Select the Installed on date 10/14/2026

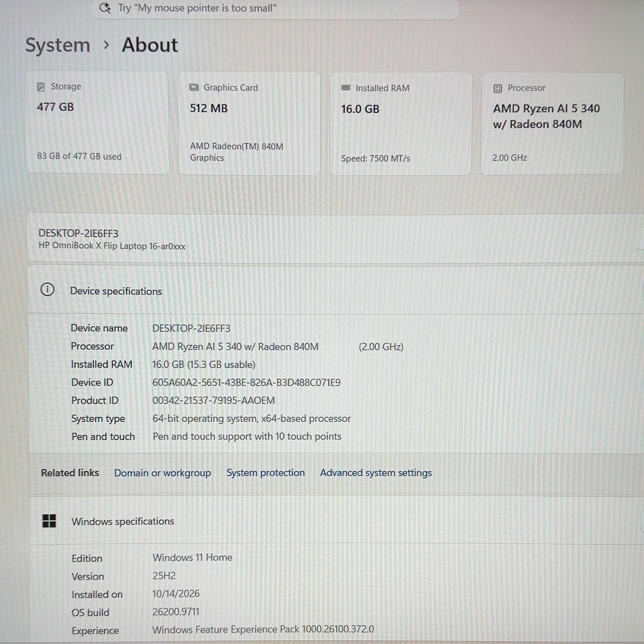(x=176, y=594)
